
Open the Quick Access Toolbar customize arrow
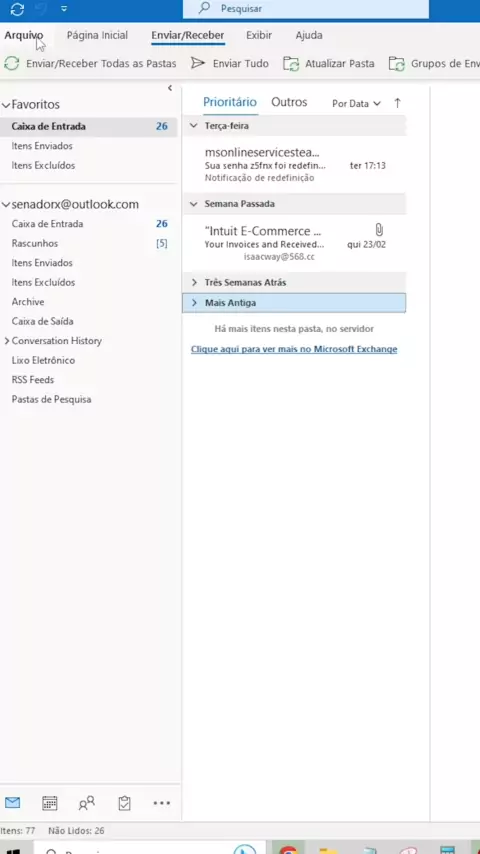(64, 9)
